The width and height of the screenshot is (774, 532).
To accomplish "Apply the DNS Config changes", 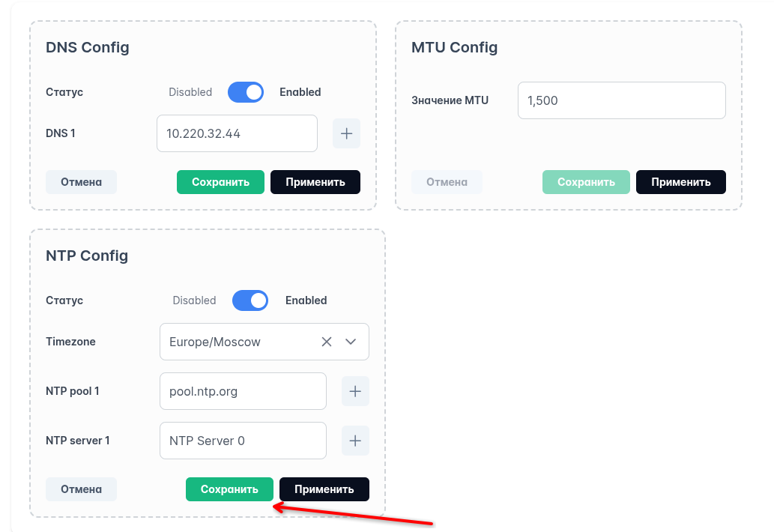I will tap(315, 182).
